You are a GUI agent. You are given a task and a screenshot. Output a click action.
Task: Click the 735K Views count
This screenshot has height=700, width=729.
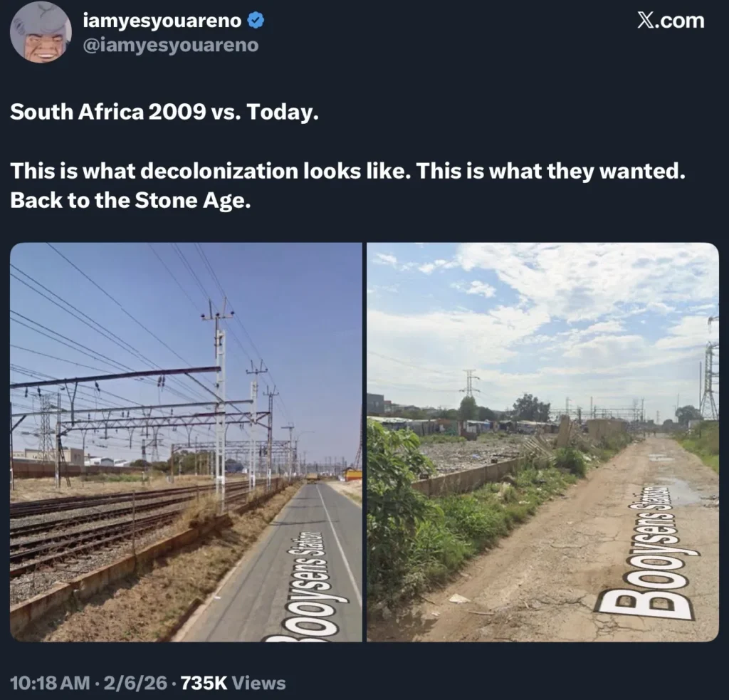click(x=234, y=684)
